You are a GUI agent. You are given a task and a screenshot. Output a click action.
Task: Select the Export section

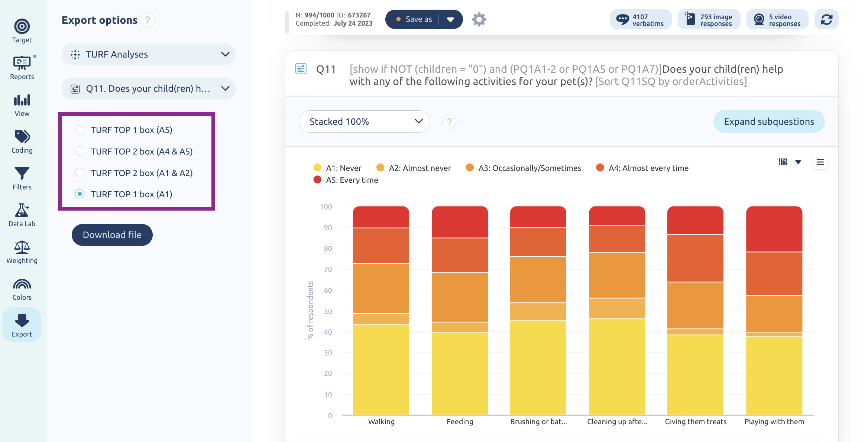tap(22, 325)
